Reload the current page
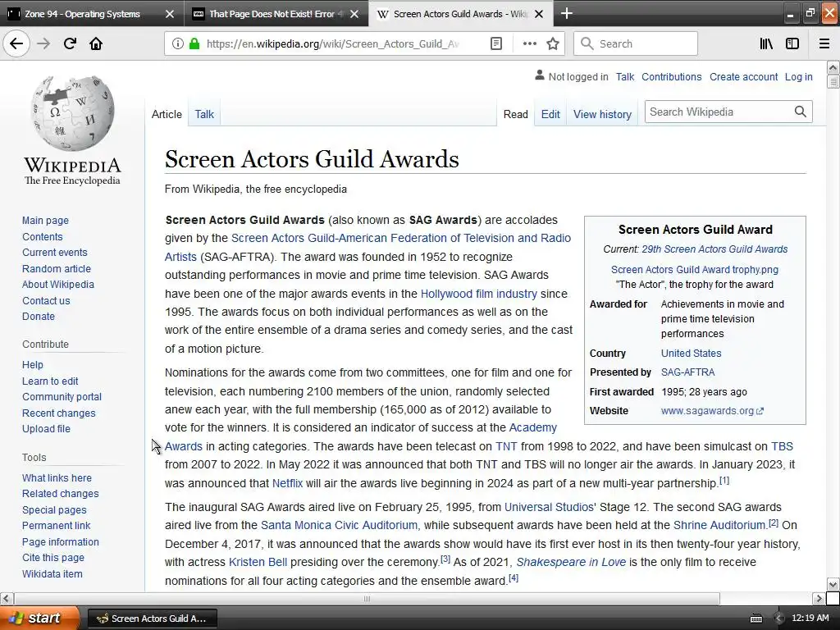 click(70, 43)
